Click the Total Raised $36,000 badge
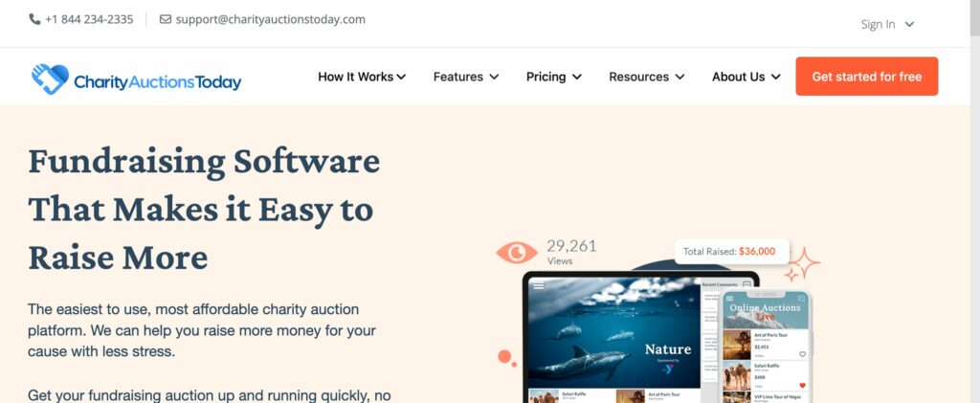Screen dimensions: 980x403 (x=731, y=251)
